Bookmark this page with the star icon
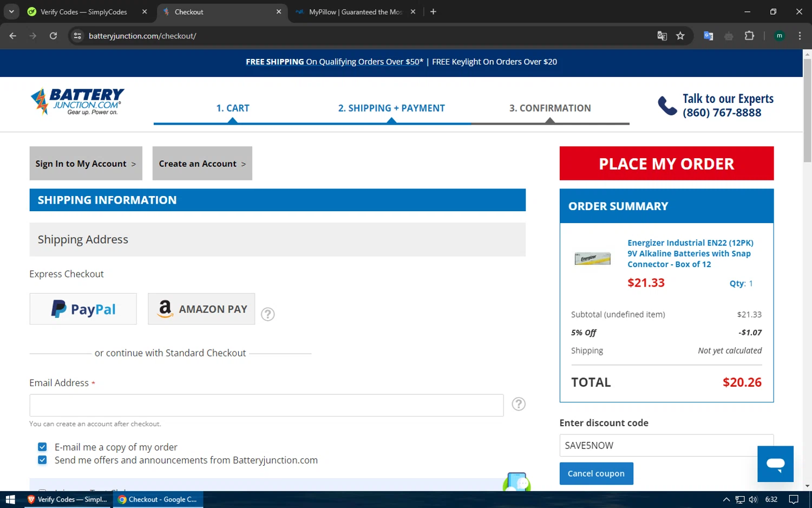 tap(680, 36)
